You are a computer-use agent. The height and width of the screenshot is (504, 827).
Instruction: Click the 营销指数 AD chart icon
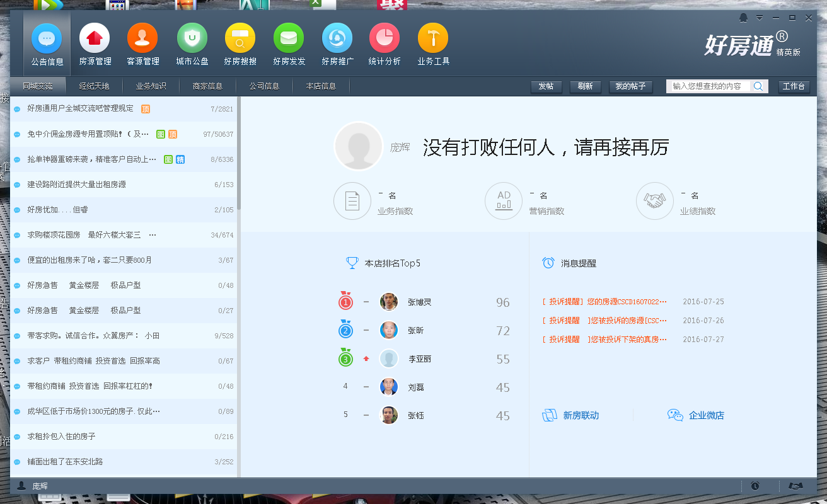click(x=504, y=201)
